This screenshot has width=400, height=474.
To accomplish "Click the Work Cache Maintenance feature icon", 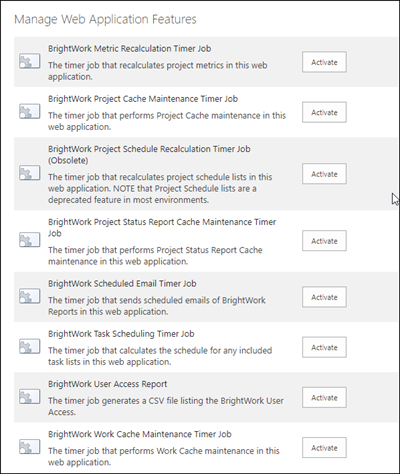I will tap(30, 447).
